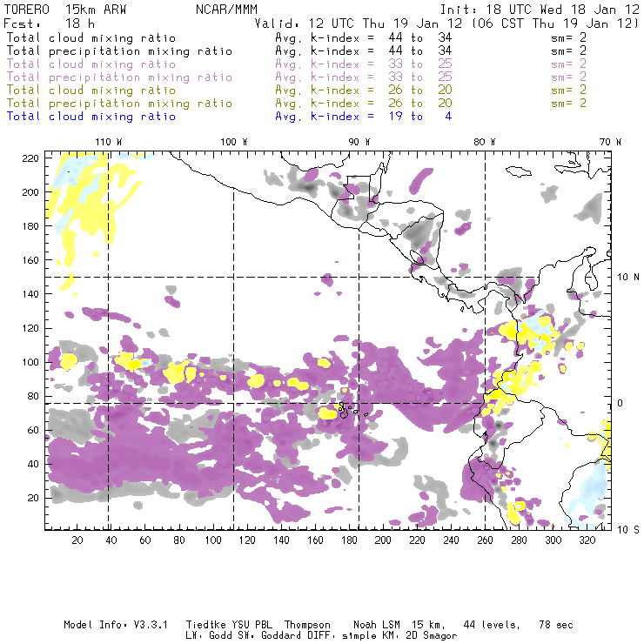644x644 pixels.
Task: Click the "140" tick on the vertical axis
Action: tap(30, 294)
